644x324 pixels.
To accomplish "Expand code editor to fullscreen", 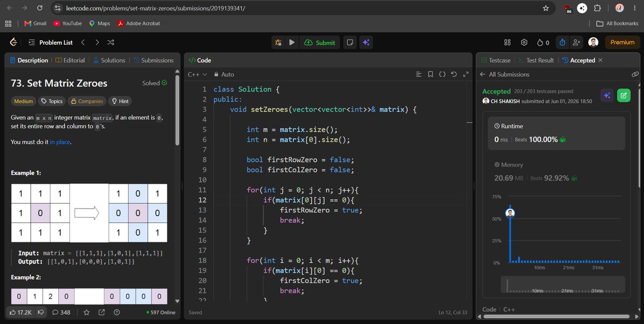I will [465, 74].
